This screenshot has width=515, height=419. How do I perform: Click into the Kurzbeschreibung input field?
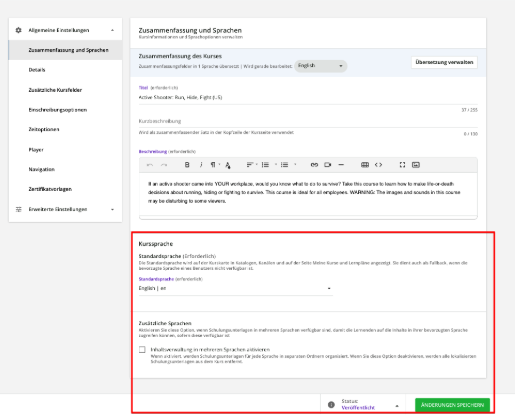click(x=308, y=121)
